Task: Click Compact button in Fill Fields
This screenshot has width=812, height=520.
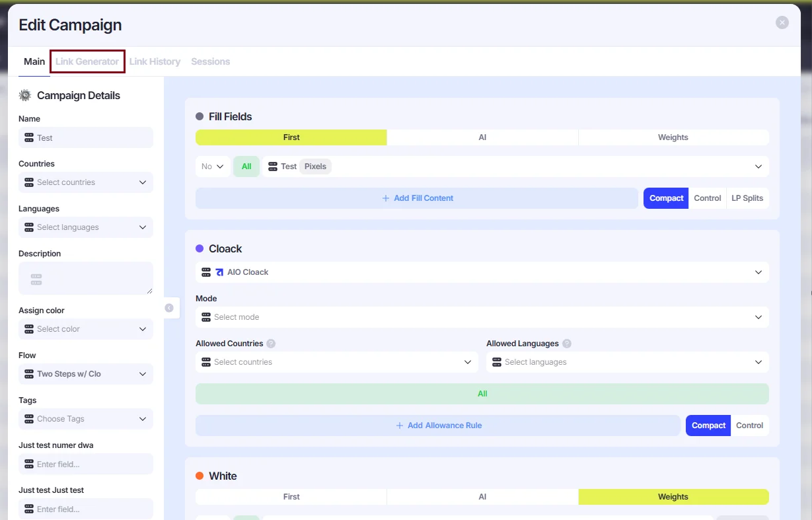Action: pos(666,198)
